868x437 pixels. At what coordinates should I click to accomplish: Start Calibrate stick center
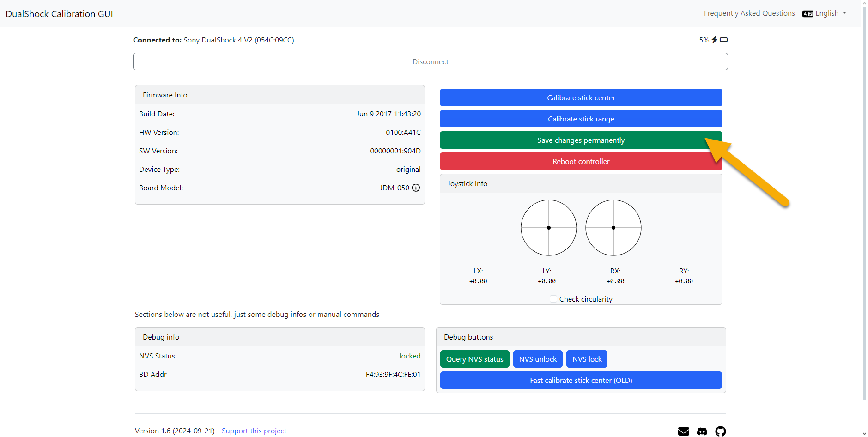pyautogui.click(x=581, y=97)
